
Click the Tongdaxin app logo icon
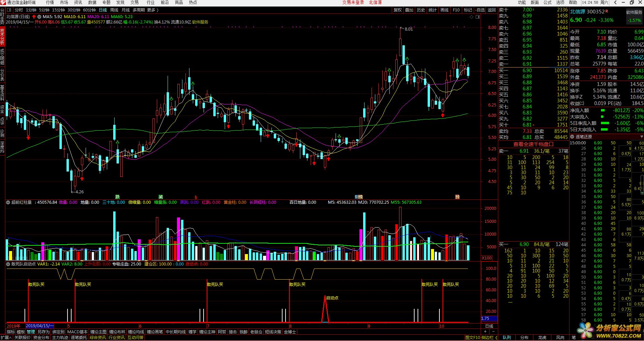coord(3,2)
